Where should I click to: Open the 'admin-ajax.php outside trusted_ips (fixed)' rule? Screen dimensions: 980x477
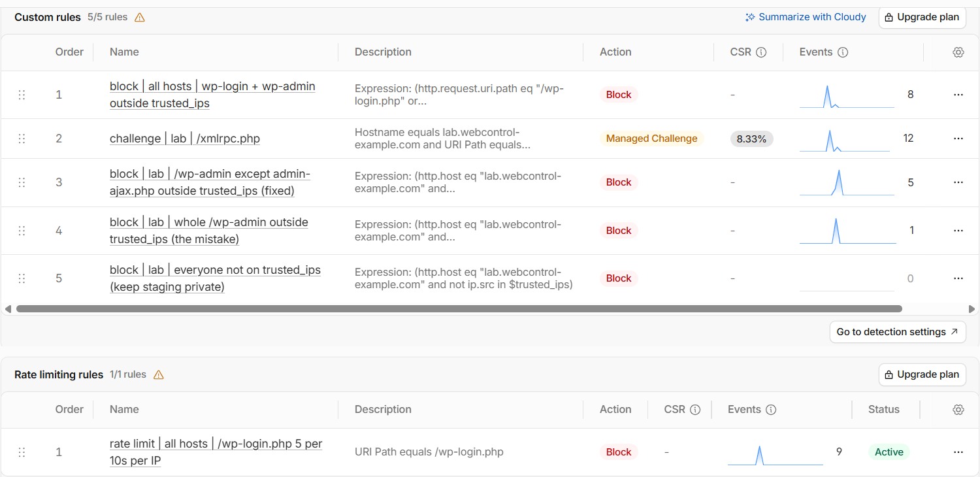tap(210, 182)
